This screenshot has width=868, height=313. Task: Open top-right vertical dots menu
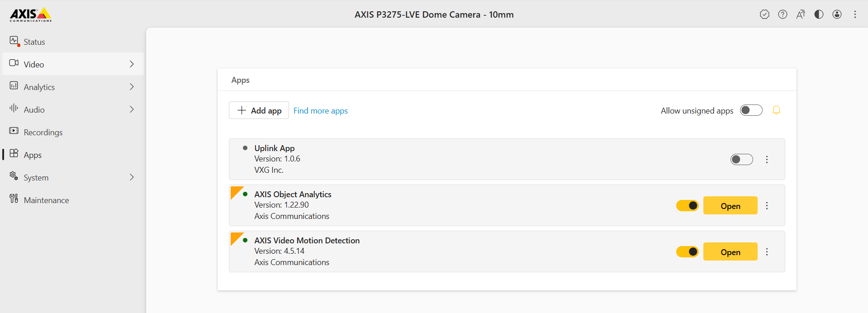point(855,14)
